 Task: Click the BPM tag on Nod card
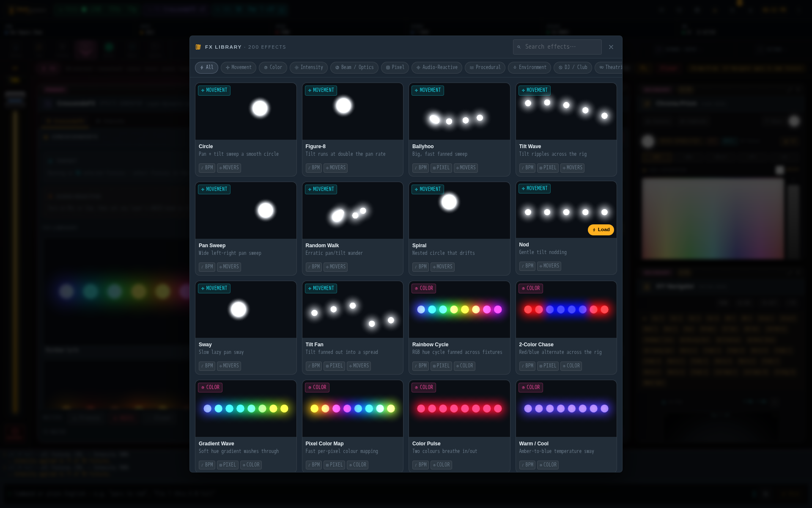point(527,266)
